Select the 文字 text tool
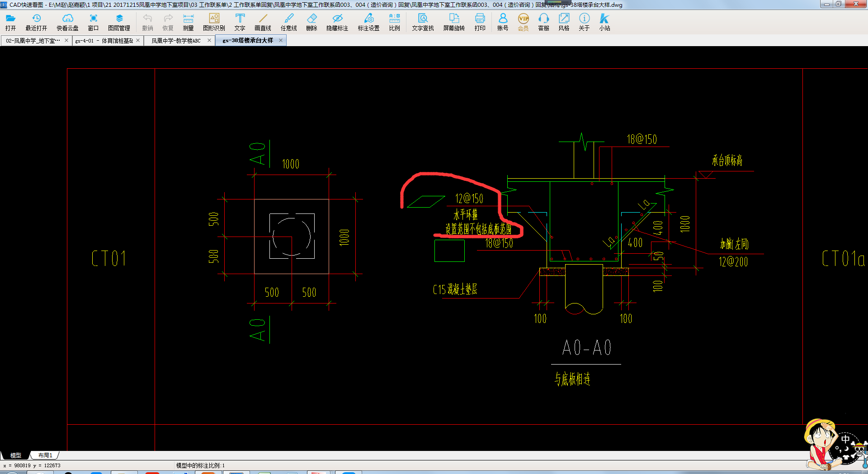The width and height of the screenshot is (868, 474). [240, 22]
